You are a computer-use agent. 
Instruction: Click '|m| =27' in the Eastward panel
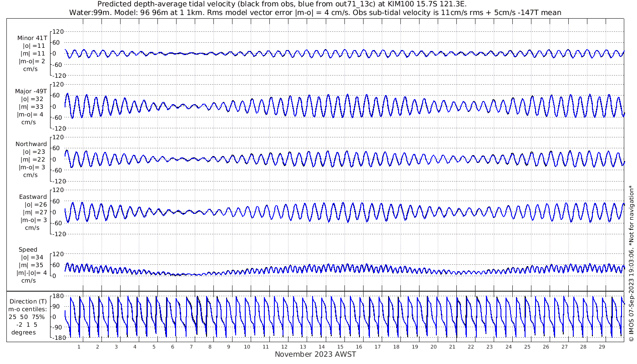(35, 212)
